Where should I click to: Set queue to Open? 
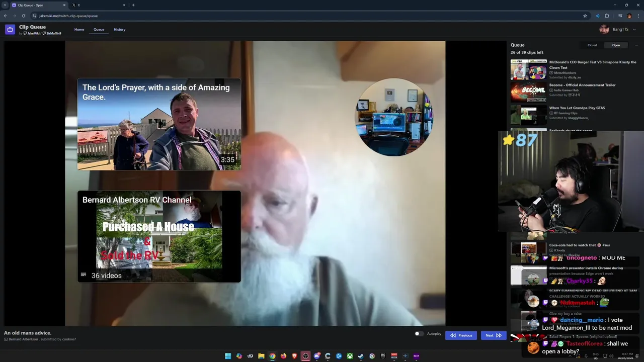pos(616,45)
